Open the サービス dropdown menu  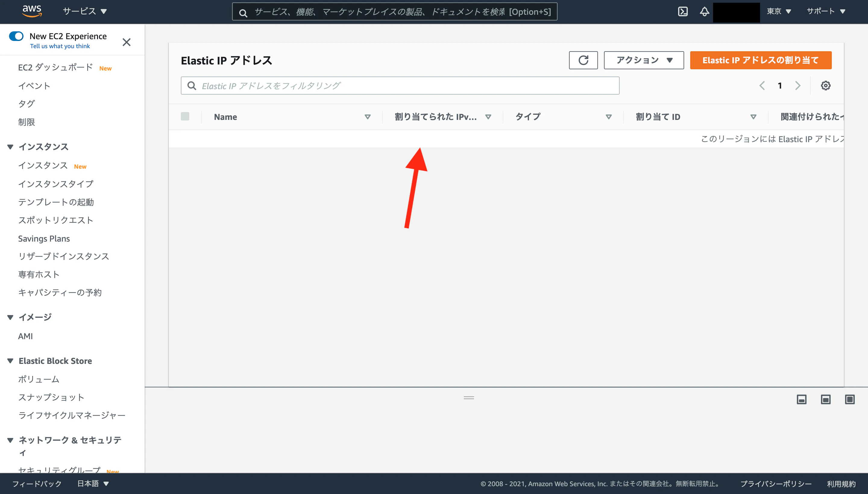85,11
